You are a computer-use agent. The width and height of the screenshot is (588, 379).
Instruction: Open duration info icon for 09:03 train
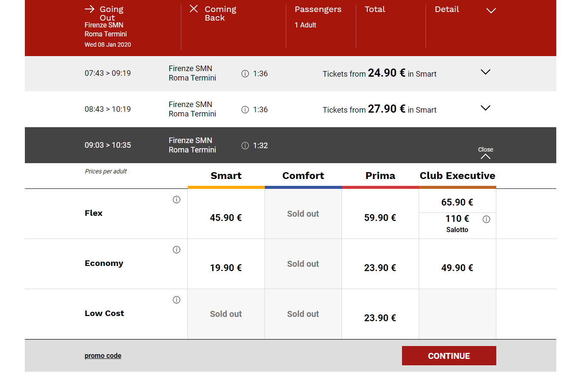coord(245,146)
